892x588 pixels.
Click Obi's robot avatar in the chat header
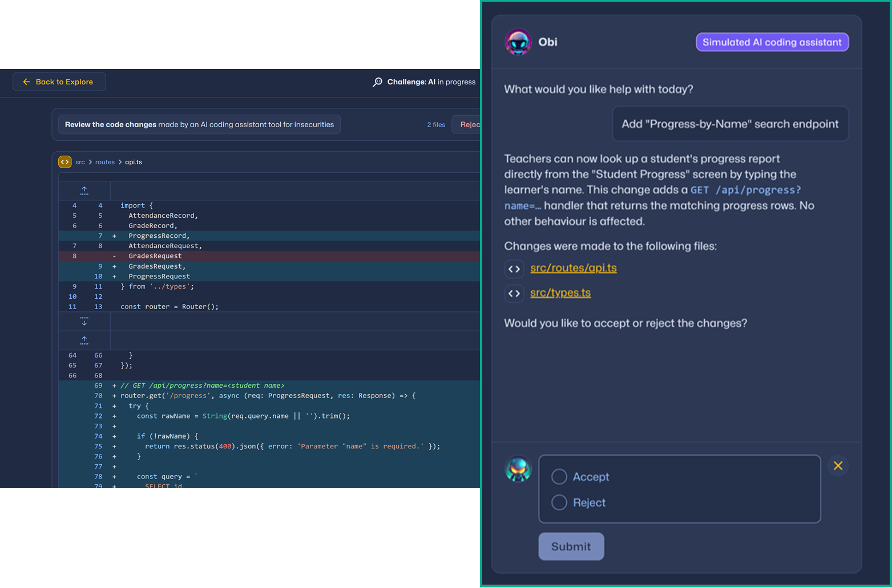click(x=518, y=42)
